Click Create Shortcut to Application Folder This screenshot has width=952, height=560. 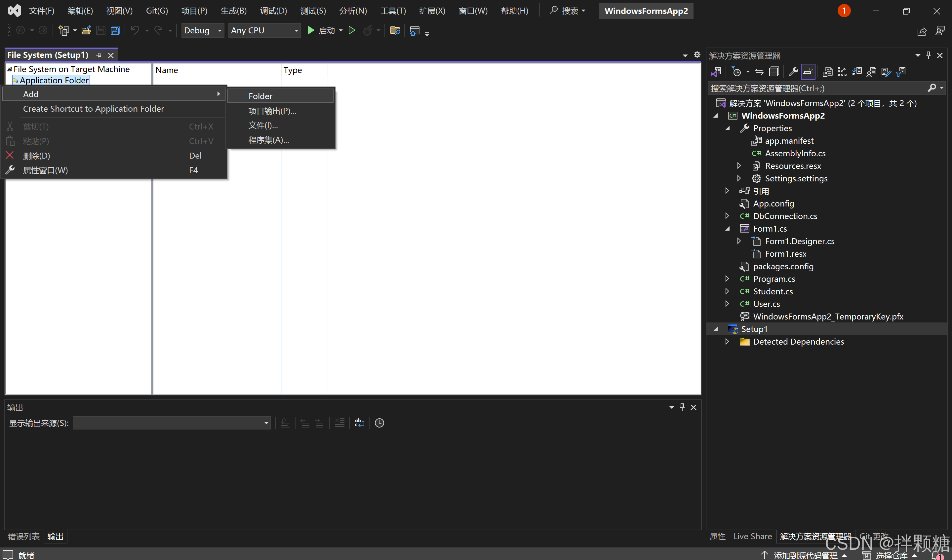pyautogui.click(x=93, y=109)
